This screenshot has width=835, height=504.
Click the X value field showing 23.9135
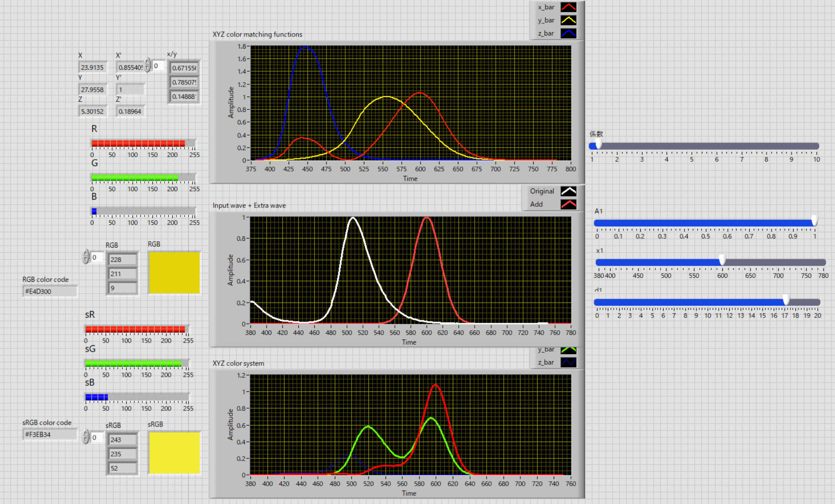click(93, 68)
